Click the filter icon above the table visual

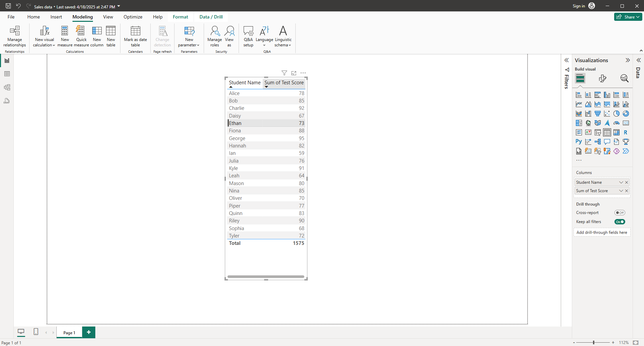[284, 73]
